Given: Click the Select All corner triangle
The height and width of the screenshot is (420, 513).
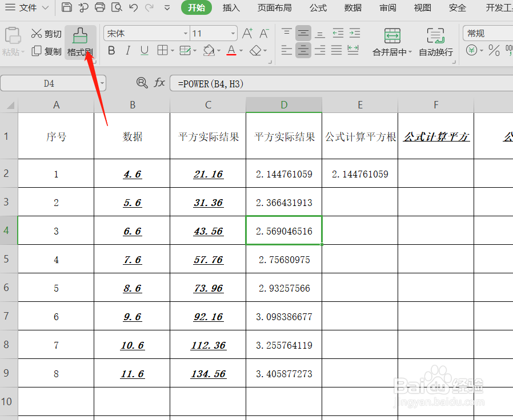Looking at the screenshot, I should coord(9,105).
